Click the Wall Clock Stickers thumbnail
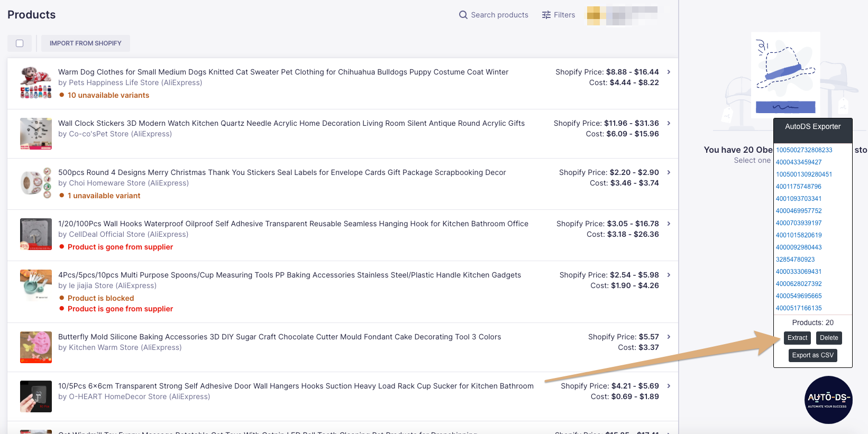The height and width of the screenshot is (434, 868). tap(36, 134)
